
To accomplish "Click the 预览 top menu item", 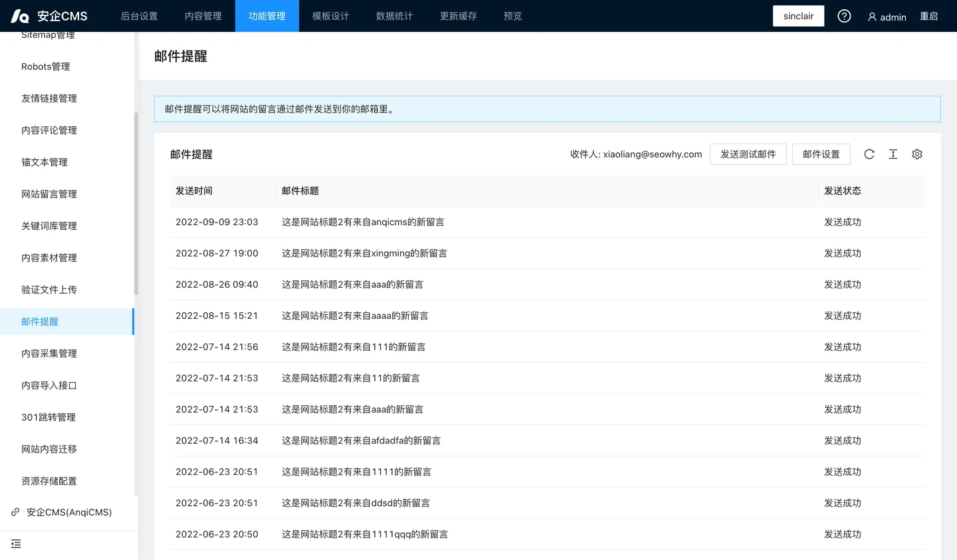I will tap(513, 16).
